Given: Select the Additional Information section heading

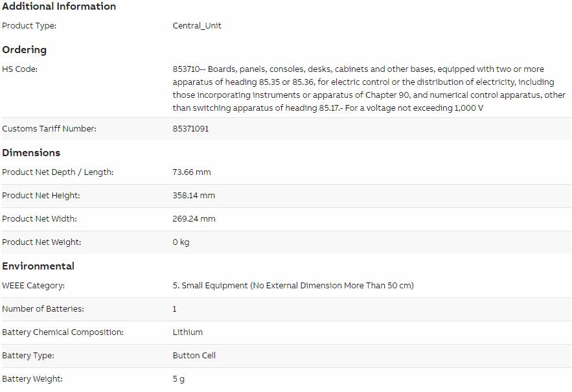Looking at the screenshot, I should pos(59,6).
